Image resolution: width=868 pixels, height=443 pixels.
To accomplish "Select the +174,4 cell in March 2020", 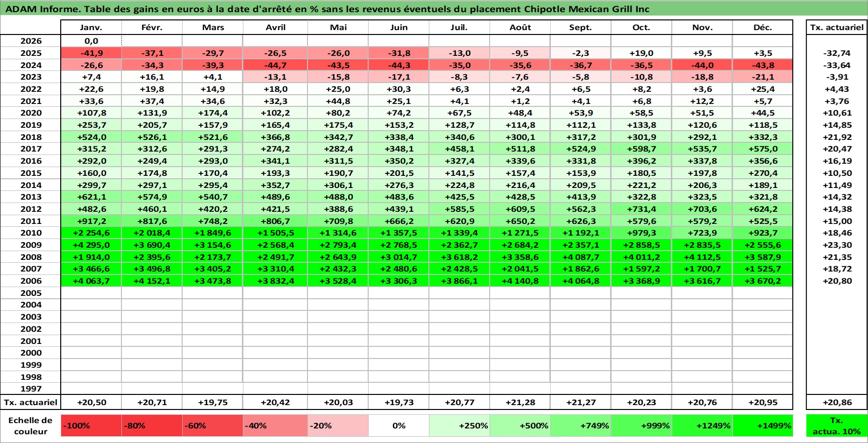I will [x=213, y=113].
